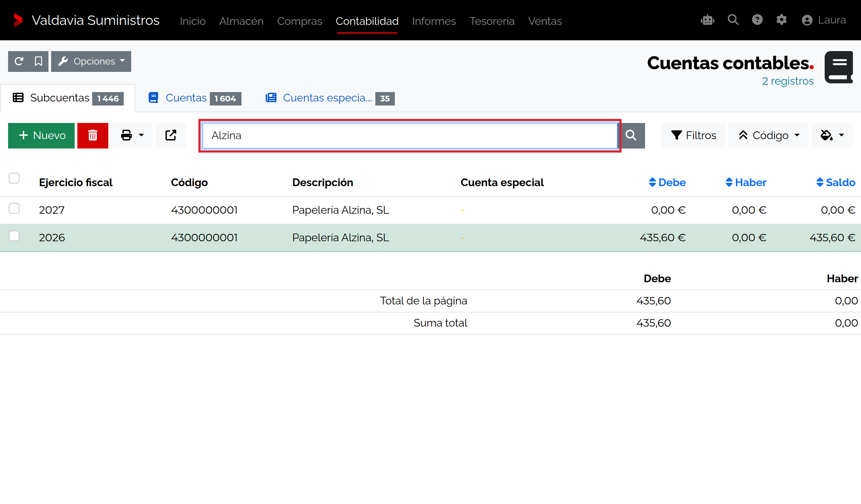The width and height of the screenshot is (861, 504).
Task: Open the Tesorería menu
Action: click(492, 21)
